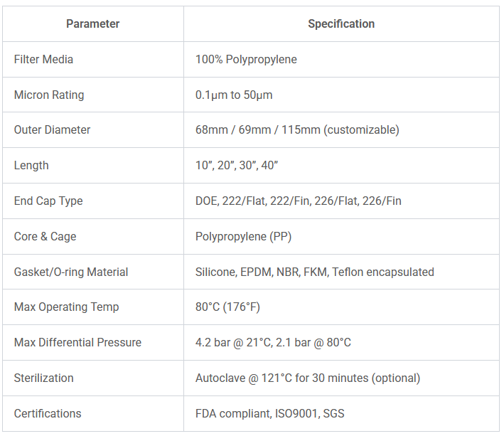This screenshot has height=441, width=504.
Task: Click the 0.1μm to 50μm value
Action: click(234, 95)
